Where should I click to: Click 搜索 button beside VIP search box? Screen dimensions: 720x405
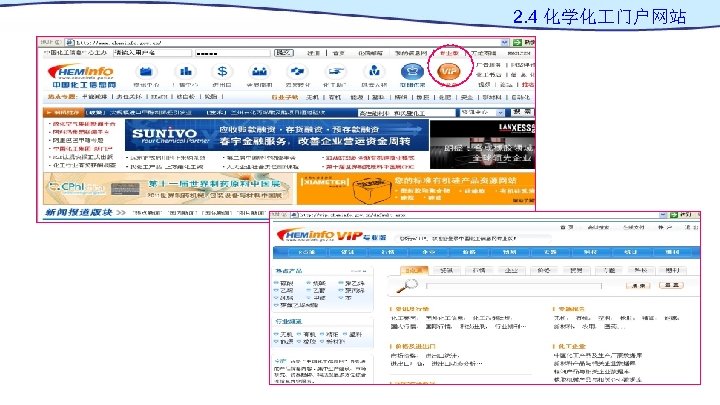pos(638,286)
